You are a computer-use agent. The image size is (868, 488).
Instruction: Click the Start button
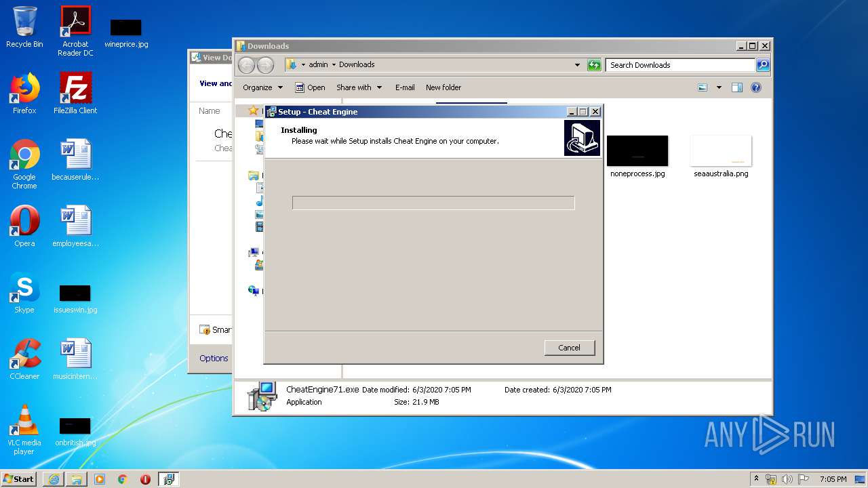pyautogui.click(x=19, y=479)
